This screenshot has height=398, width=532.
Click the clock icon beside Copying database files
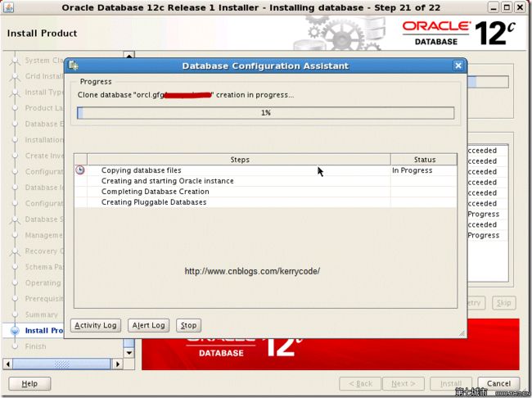pos(80,170)
